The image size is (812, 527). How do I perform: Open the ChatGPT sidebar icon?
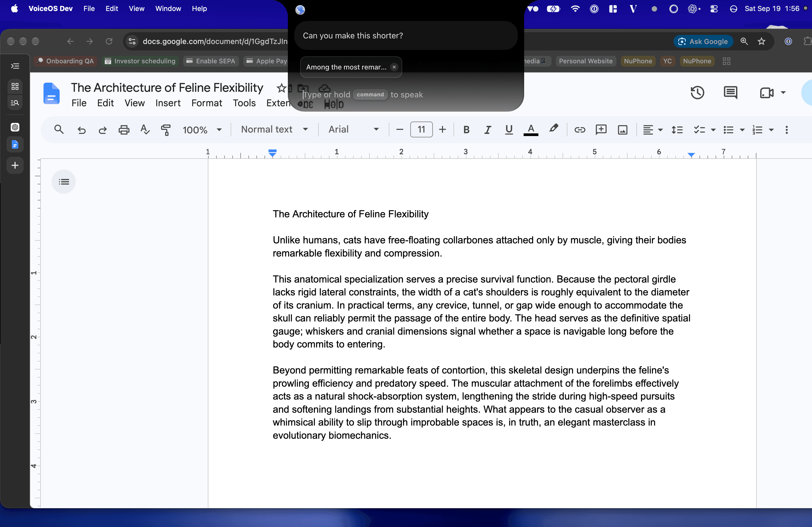pos(15,127)
